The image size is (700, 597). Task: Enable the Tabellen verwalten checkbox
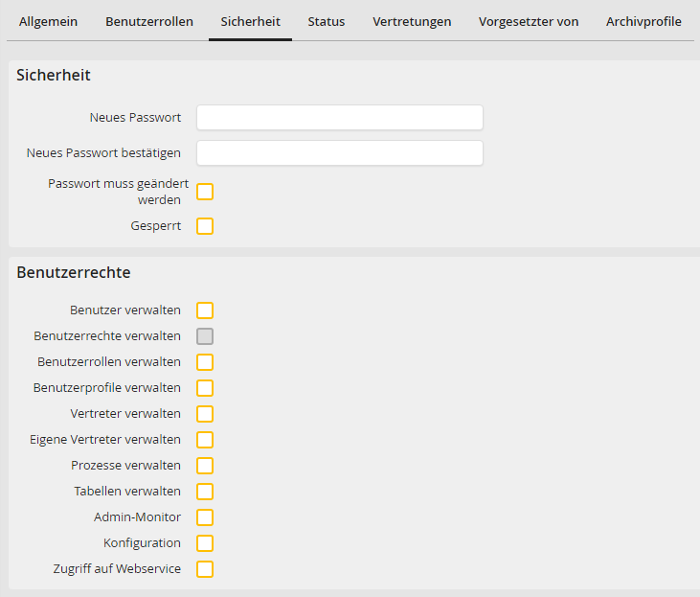pos(205,492)
